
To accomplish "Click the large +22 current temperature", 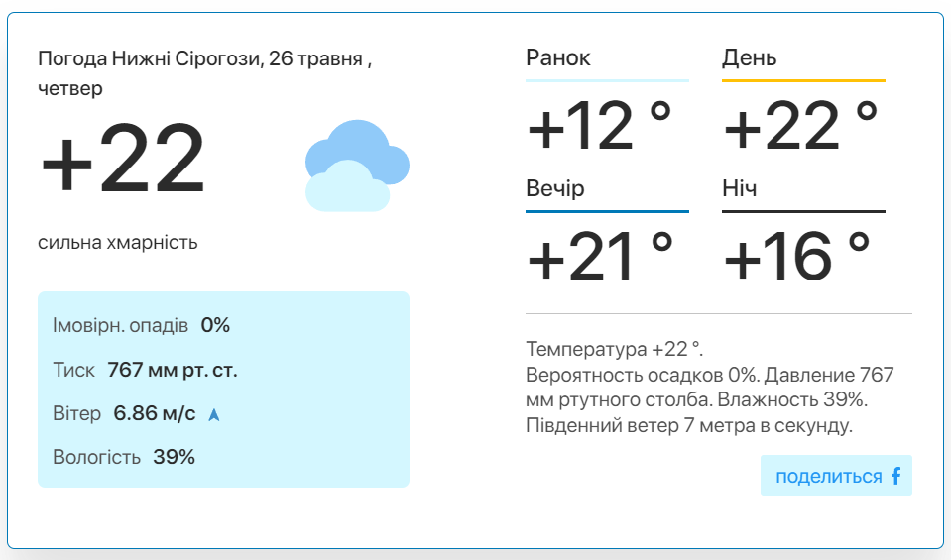I will (x=123, y=159).
